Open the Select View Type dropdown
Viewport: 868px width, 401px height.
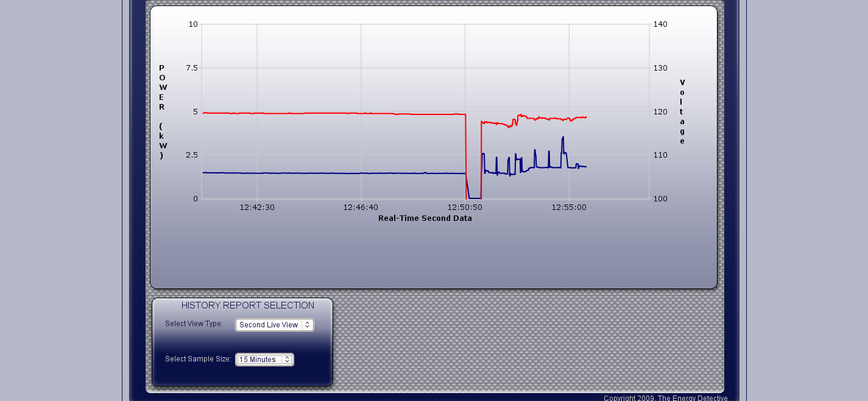point(275,325)
